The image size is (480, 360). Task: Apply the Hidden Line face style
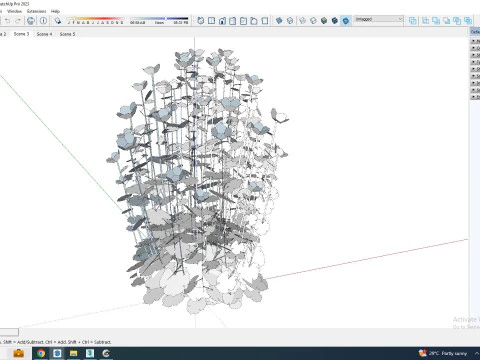(313, 21)
